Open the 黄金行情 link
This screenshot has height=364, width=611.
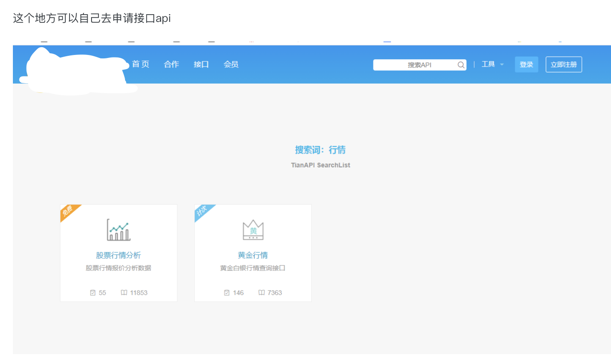tap(253, 255)
